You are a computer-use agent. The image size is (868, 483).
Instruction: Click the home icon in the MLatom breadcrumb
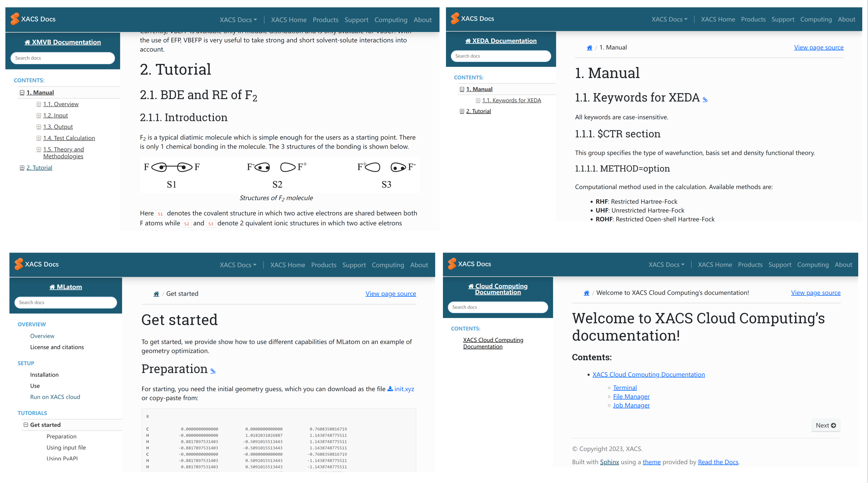156,294
